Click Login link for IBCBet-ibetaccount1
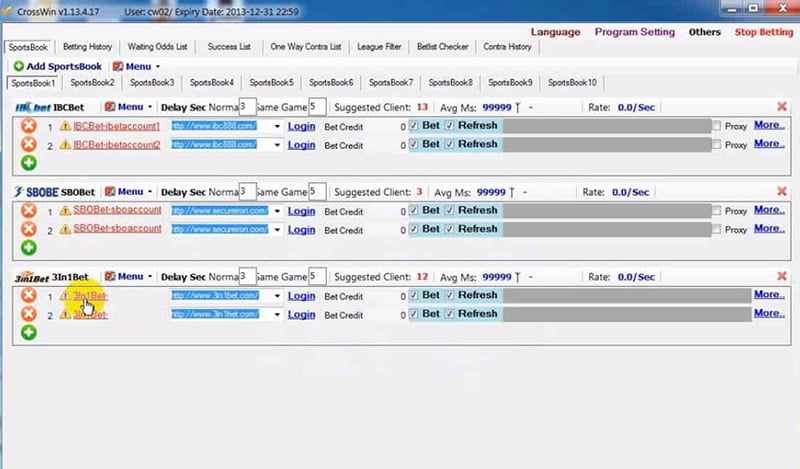800x469 pixels. (301, 126)
